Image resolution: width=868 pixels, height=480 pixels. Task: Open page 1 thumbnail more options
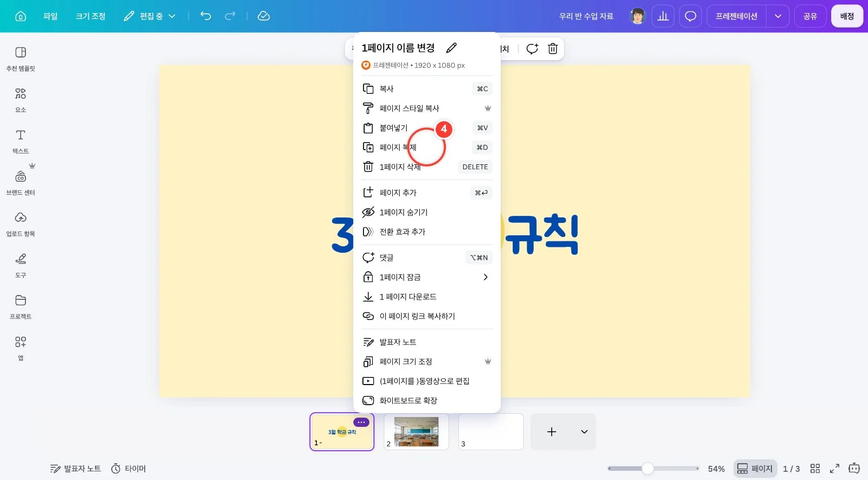pyautogui.click(x=361, y=422)
